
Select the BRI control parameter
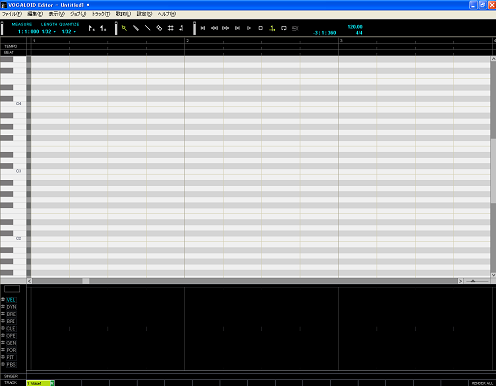click(11, 321)
